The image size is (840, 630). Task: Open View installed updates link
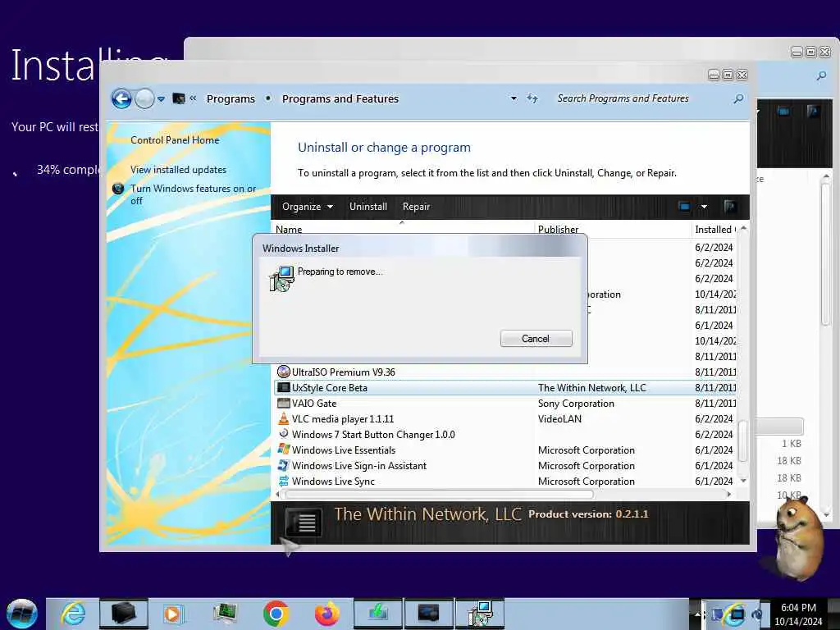click(x=178, y=169)
